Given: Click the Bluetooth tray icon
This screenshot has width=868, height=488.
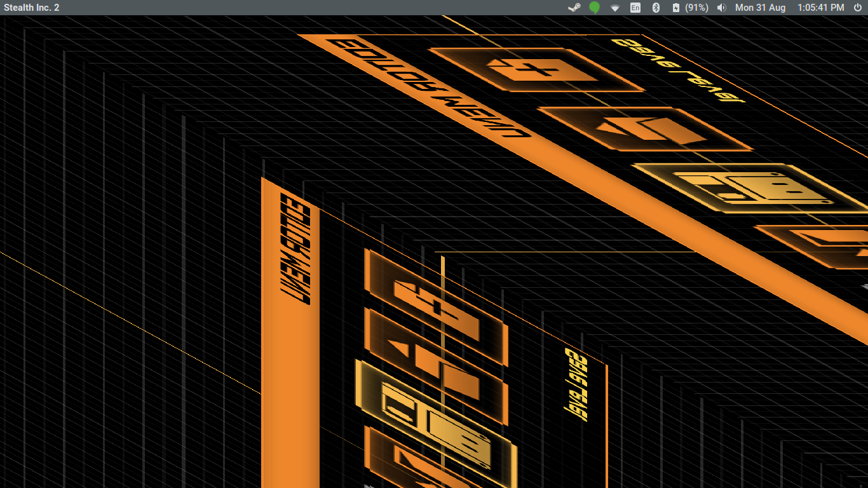Looking at the screenshot, I should [656, 8].
